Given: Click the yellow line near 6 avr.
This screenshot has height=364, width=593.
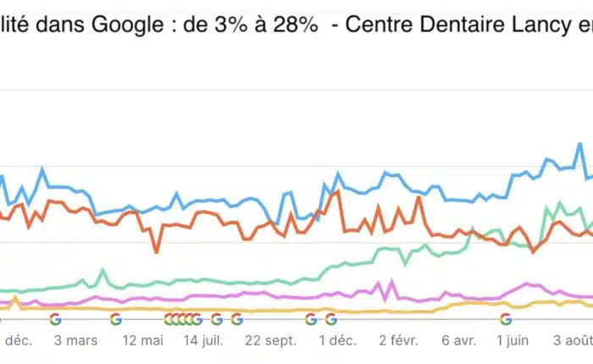Looking at the screenshot, I should click(457, 303).
